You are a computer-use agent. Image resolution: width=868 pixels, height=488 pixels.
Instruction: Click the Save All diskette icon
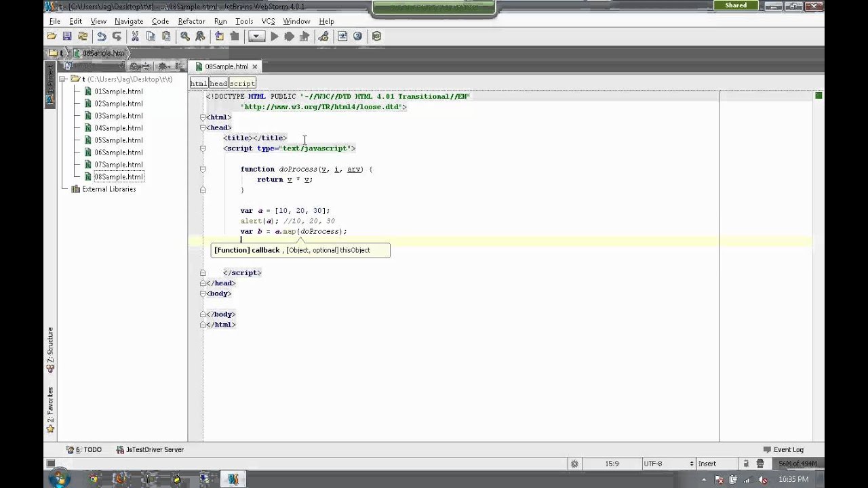[66, 37]
